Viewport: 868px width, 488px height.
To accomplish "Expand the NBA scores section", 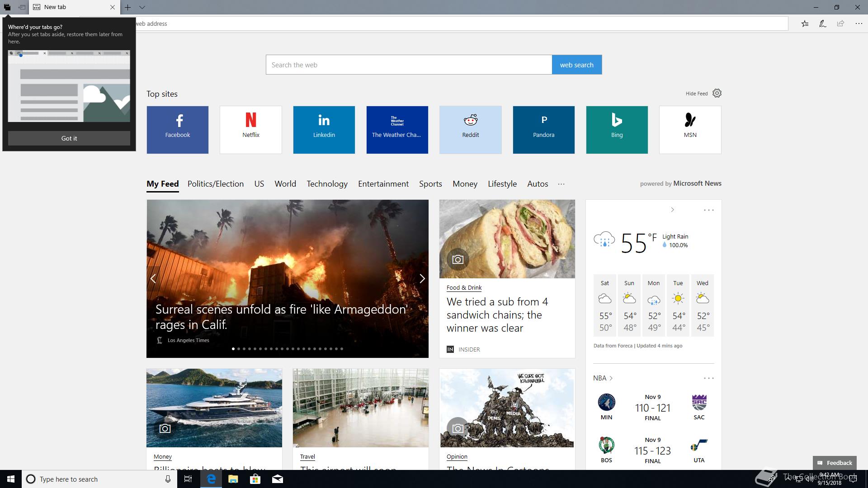I will coord(603,378).
